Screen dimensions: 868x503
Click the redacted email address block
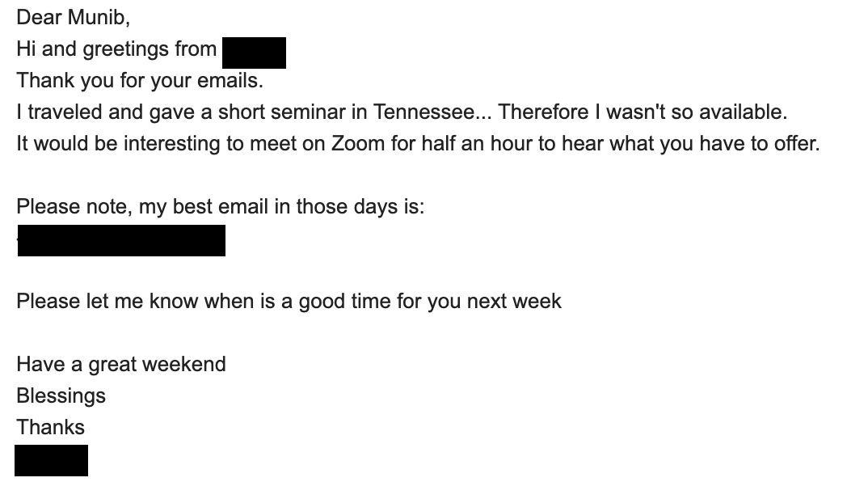click(121, 240)
